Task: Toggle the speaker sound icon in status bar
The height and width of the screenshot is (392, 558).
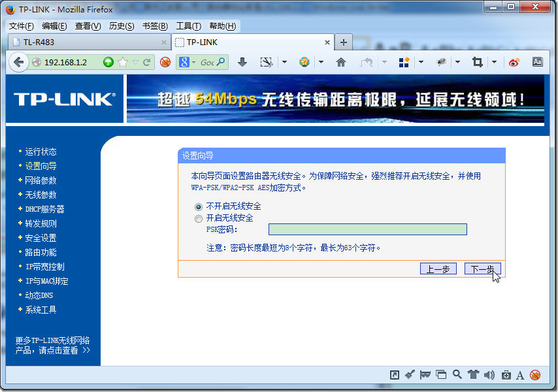Action: [x=489, y=375]
